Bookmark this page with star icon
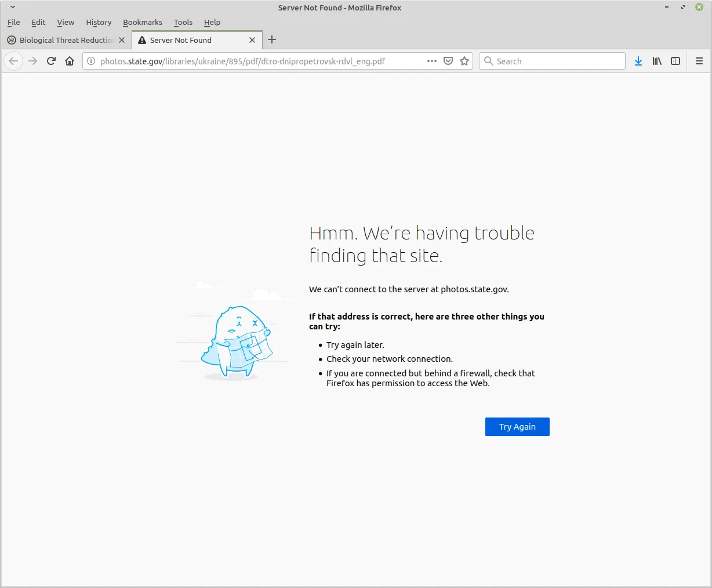The height and width of the screenshot is (588, 712). coord(464,61)
